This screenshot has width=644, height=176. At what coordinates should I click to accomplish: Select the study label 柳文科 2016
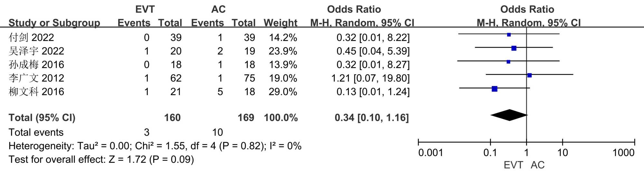[36, 92]
